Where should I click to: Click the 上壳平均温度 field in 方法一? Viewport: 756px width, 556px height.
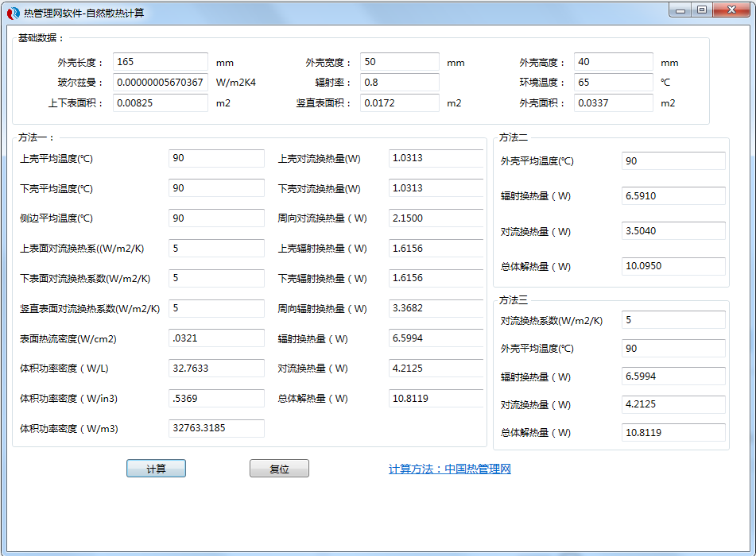(x=215, y=158)
